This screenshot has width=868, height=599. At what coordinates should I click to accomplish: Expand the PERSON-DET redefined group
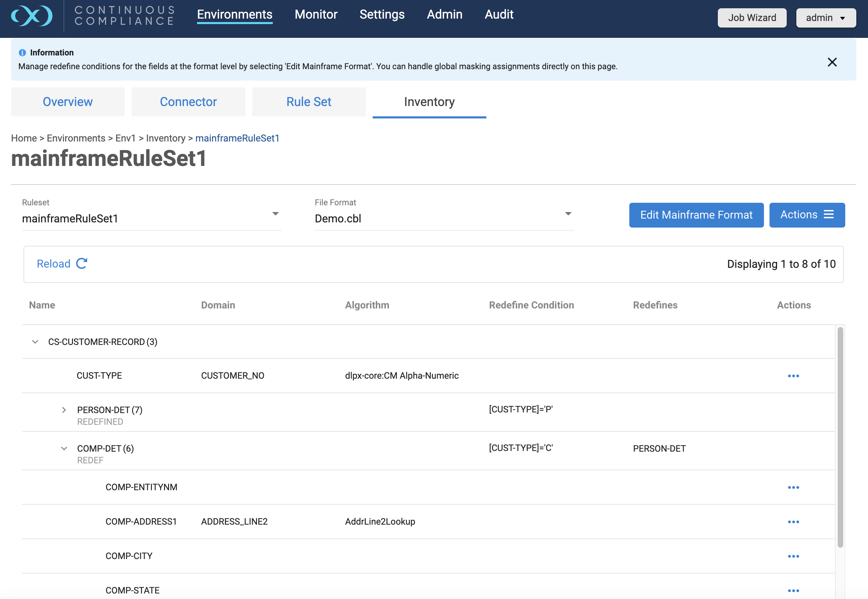pos(64,410)
